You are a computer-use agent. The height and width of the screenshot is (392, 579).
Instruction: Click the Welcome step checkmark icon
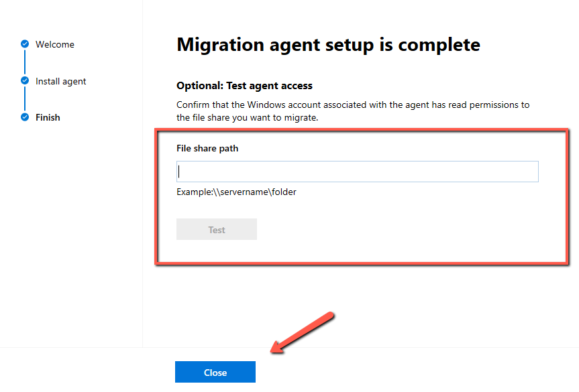pyautogui.click(x=25, y=44)
